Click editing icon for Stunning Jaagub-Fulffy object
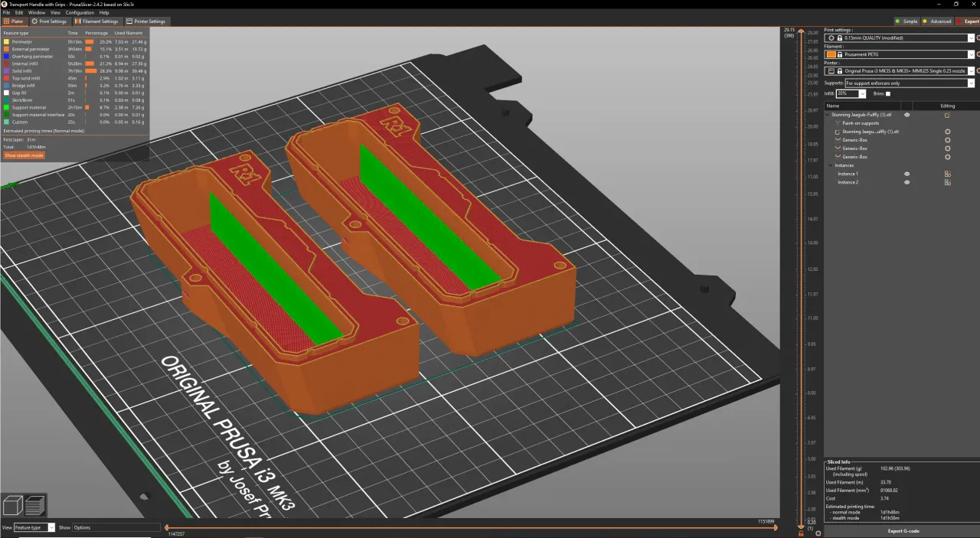The width and height of the screenshot is (980, 538). tap(947, 115)
